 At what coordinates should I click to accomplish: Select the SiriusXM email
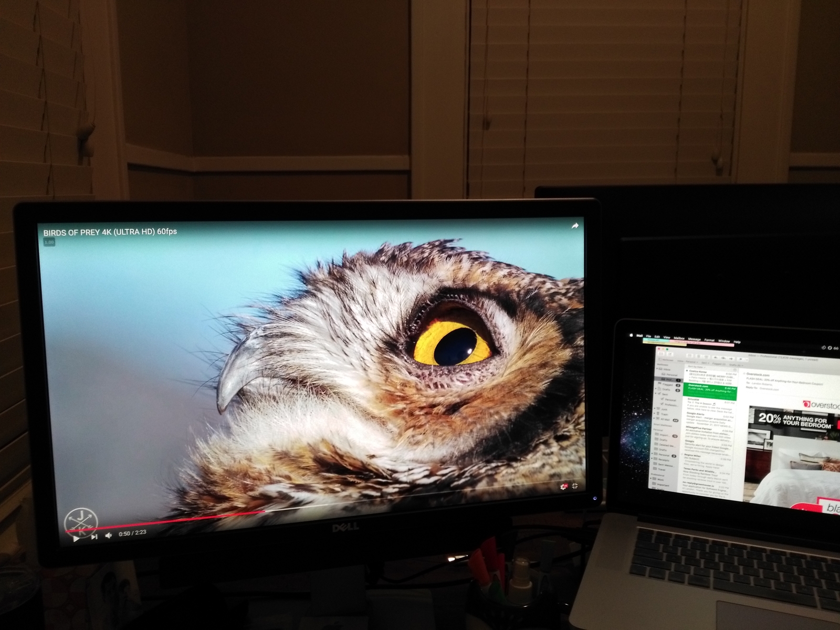pos(709,405)
